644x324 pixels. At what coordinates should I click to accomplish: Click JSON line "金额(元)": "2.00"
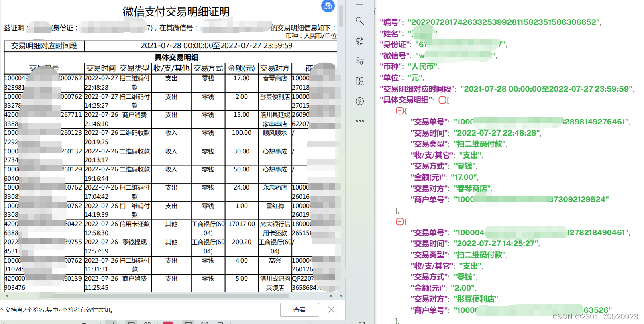click(443, 288)
